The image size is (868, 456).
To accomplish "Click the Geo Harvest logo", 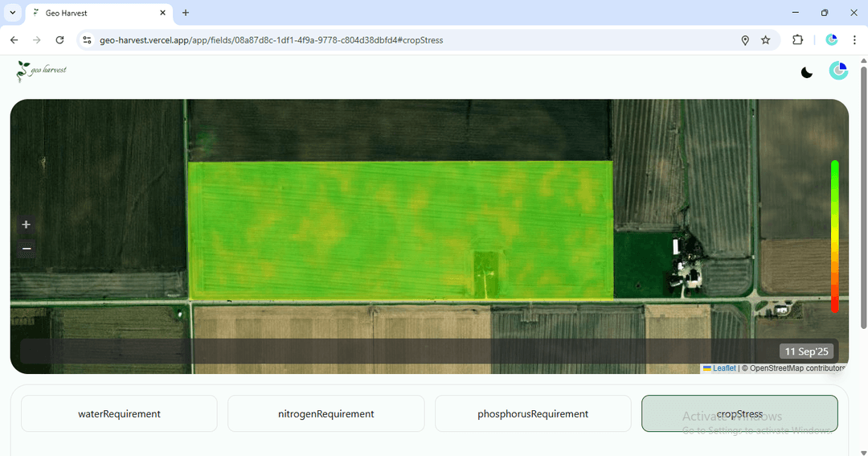I will [x=41, y=71].
